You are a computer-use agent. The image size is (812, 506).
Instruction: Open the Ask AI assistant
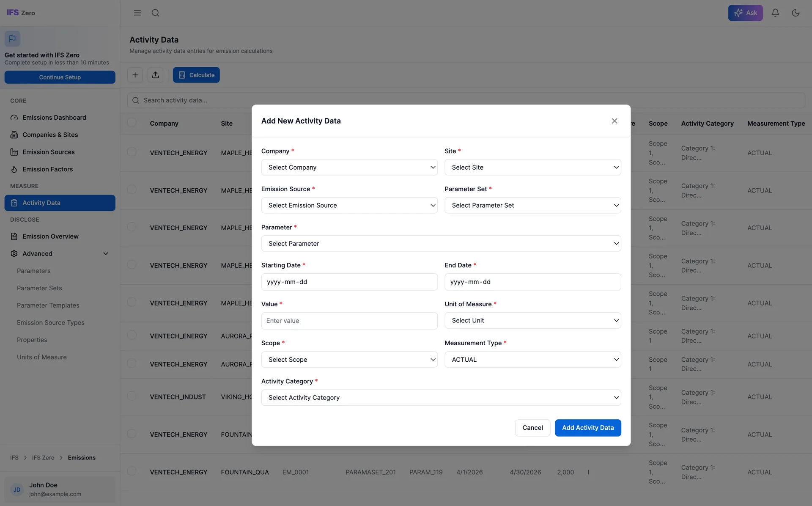click(x=746, y=13)
